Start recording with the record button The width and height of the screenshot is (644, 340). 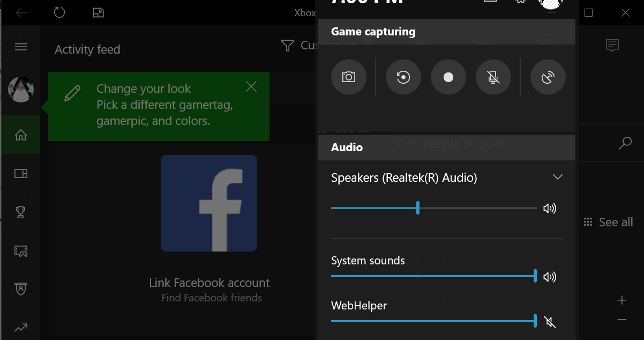pyautogui.click(x=448, y=77)
